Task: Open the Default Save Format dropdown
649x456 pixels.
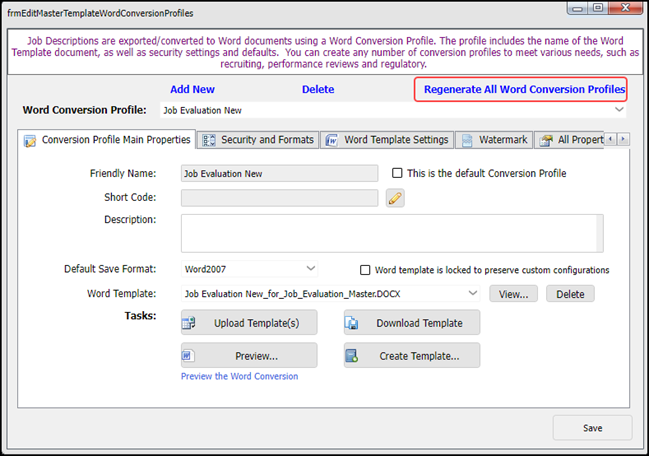Action: pyautogui.click(x=310, y=269)
